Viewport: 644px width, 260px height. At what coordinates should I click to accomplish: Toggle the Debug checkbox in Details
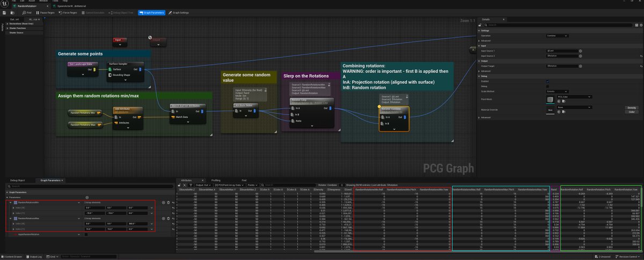pyautogui.click(x=547, y=86)
